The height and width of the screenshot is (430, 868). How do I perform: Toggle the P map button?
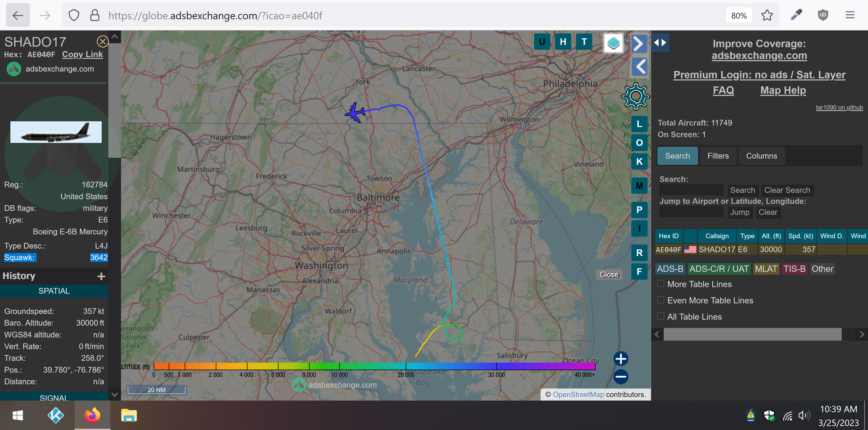click(639, 210)
